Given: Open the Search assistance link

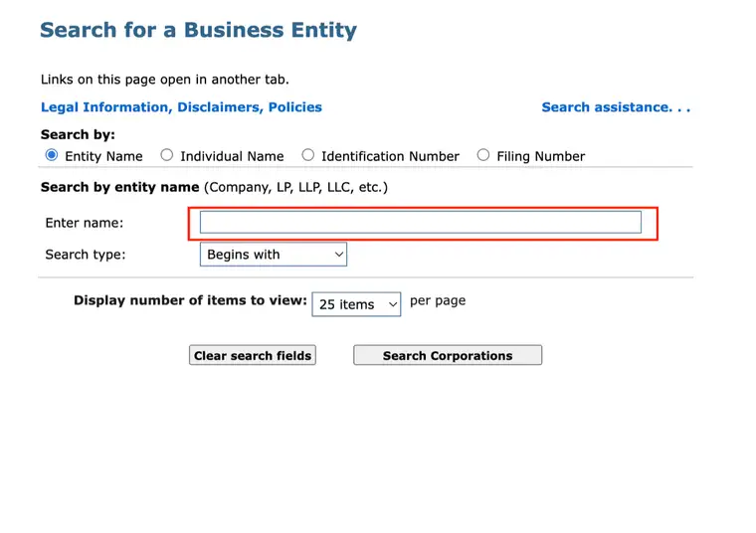Looking at the screenshot, I should (616, 107).
